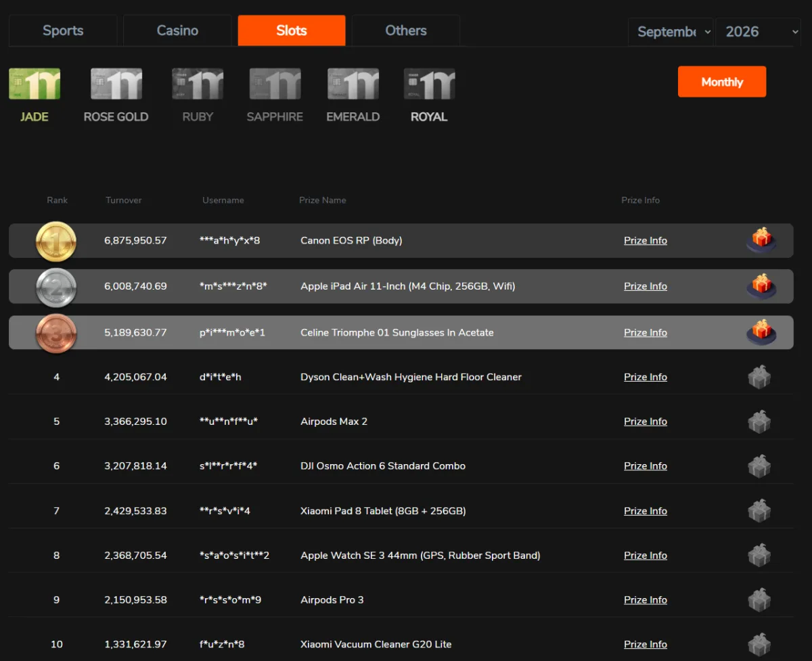The image size is (812, 661).
Task: Click the gold rank 1 medal
Action: 56,241
